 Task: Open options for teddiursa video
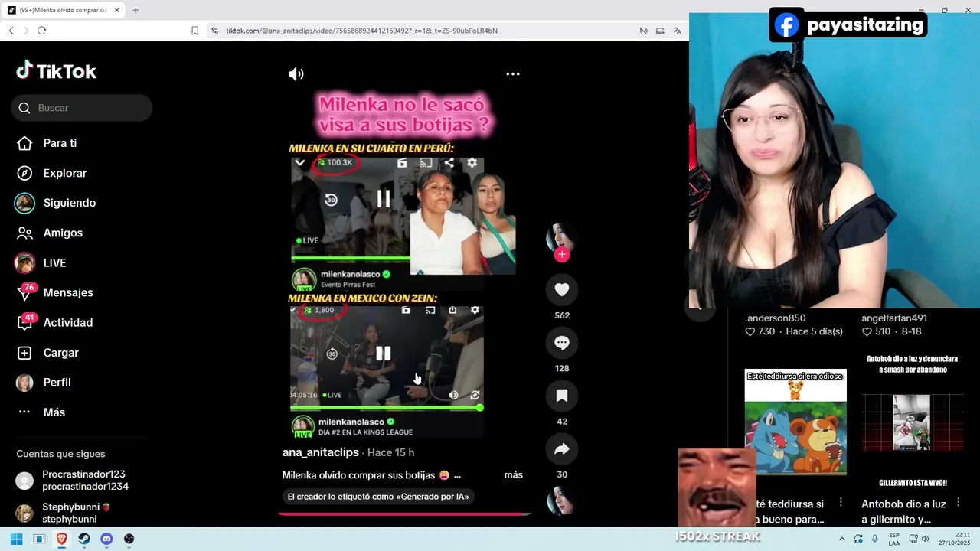(x=841, y=503)
